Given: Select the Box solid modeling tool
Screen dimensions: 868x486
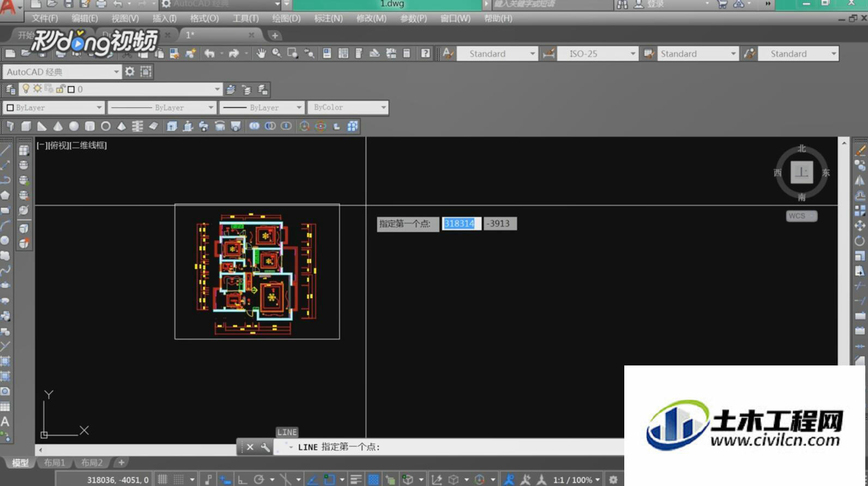Looking at the screenshot, I should 26,127.
